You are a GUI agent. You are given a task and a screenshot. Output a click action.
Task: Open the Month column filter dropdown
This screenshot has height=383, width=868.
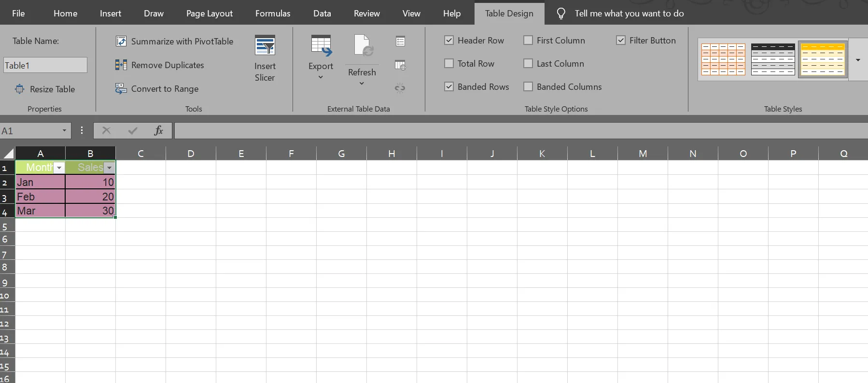pos(59,168)
